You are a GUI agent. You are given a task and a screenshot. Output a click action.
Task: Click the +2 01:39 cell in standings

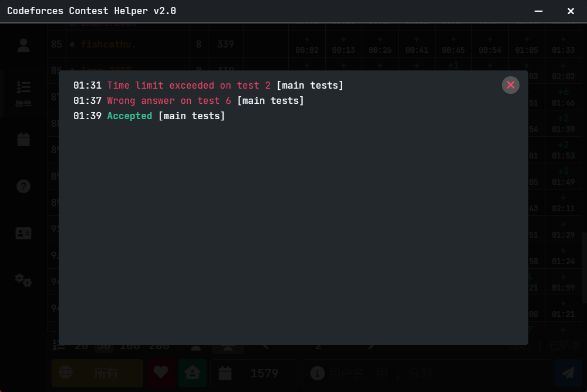pos(564,124)
